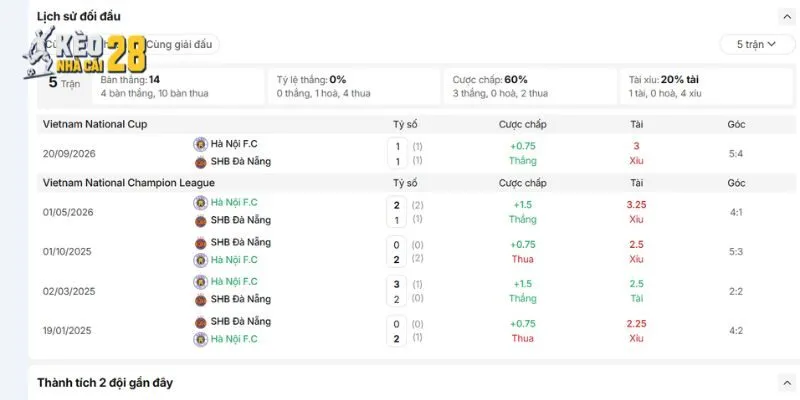Click Hà Nội F.C logo in 02/03/2025 match
The height and width of the screenshot is (400, 800).
(201, 282)
